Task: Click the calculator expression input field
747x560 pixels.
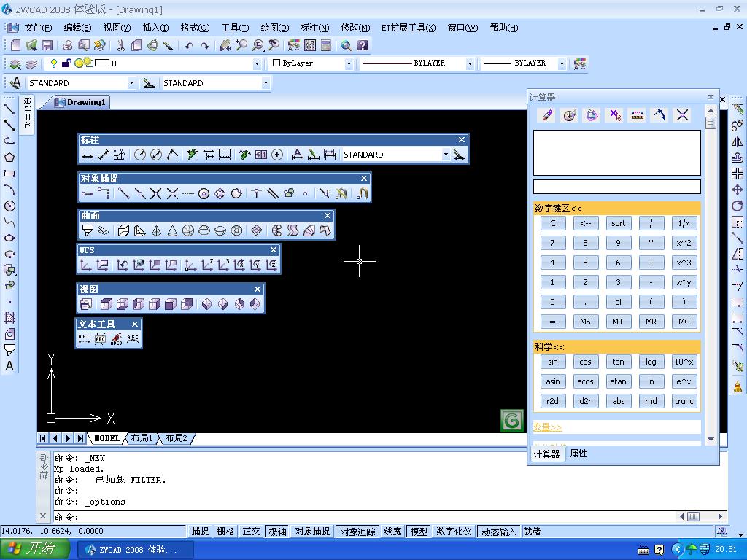Action: 617,187
